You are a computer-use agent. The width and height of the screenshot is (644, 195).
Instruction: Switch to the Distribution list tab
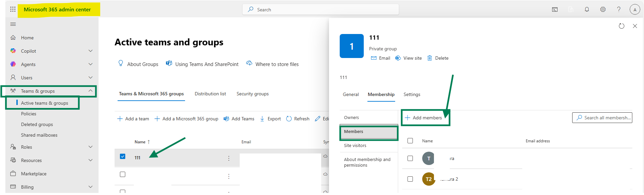(x=210, y=94)
